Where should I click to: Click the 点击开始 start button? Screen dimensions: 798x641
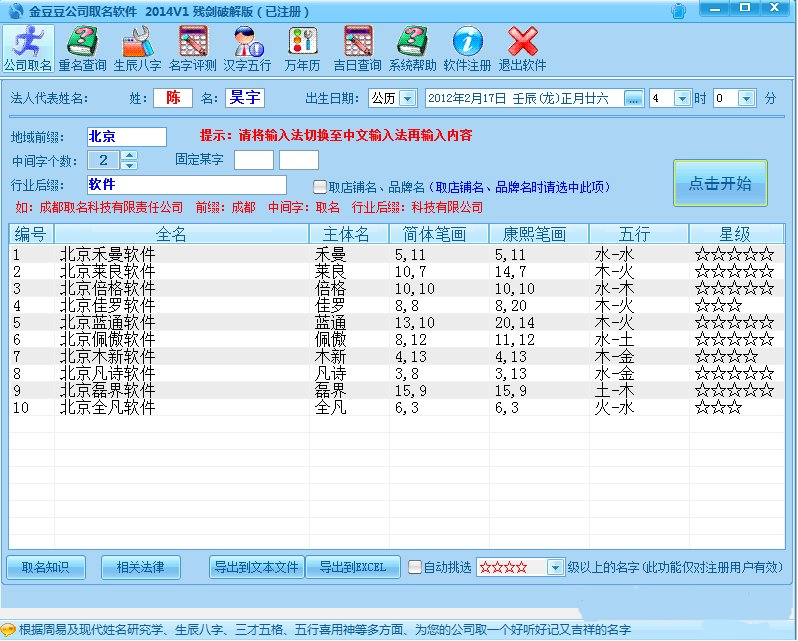coord(720,184)
